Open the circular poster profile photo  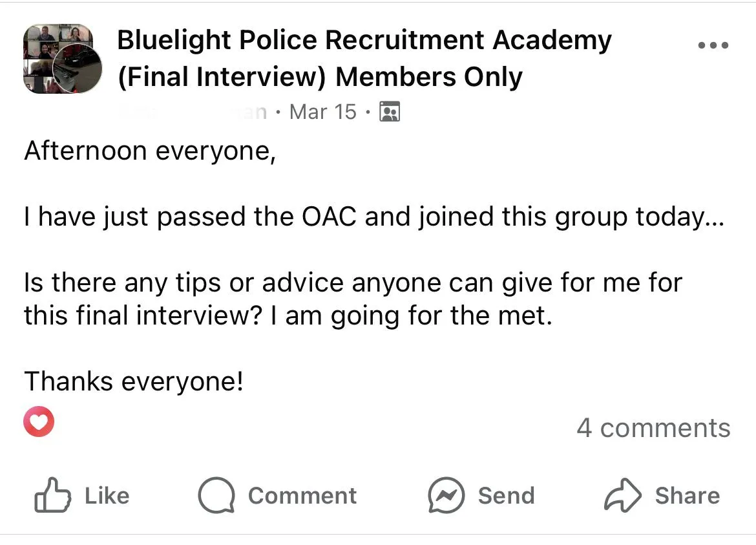tap(77, 68)
